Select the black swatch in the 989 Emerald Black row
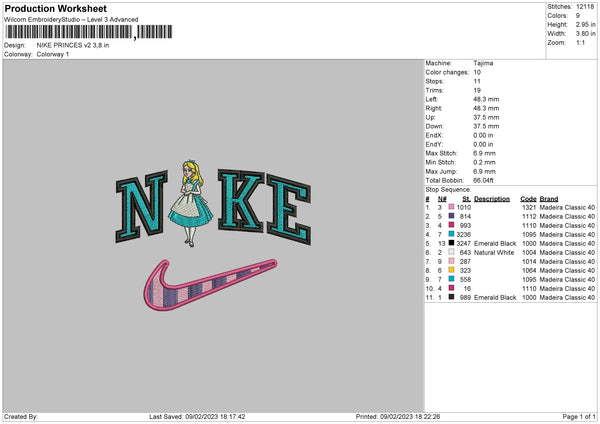 pos(451,297)
